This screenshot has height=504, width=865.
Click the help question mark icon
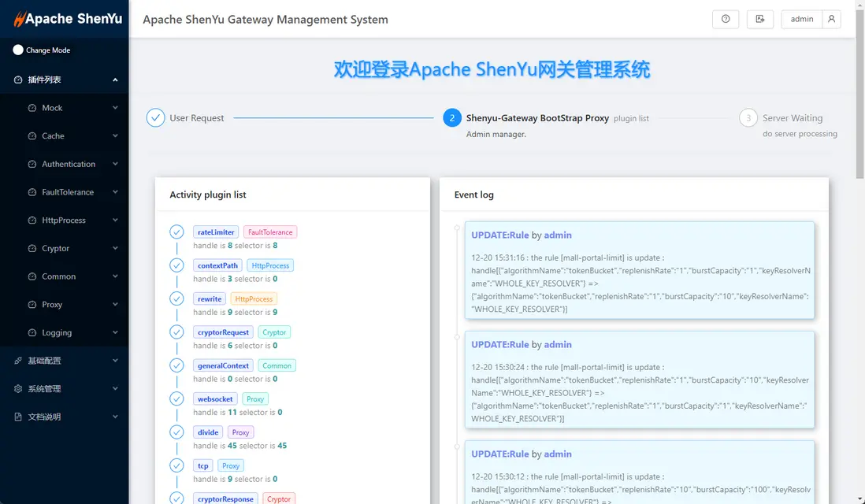point(726,20)
